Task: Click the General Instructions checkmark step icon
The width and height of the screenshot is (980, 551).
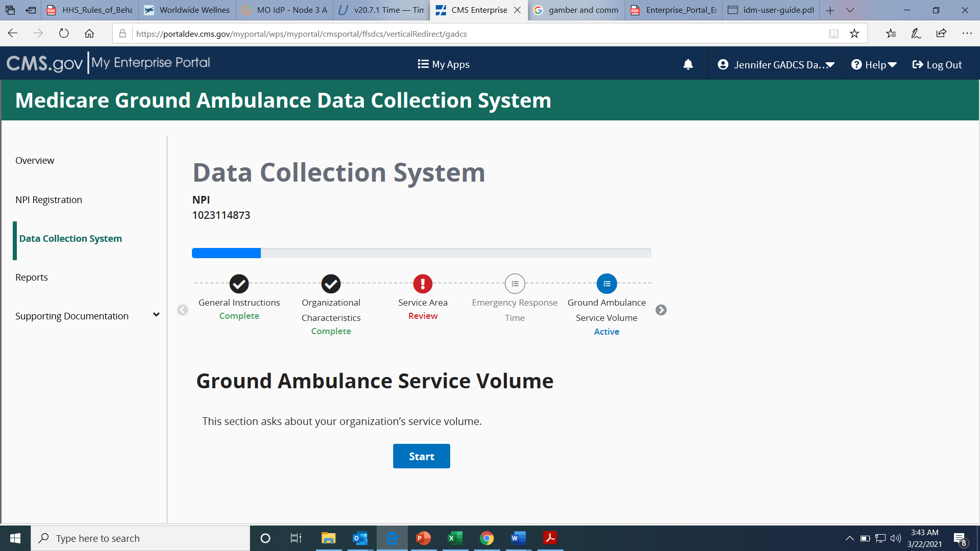Action: [x=239, y=284]
